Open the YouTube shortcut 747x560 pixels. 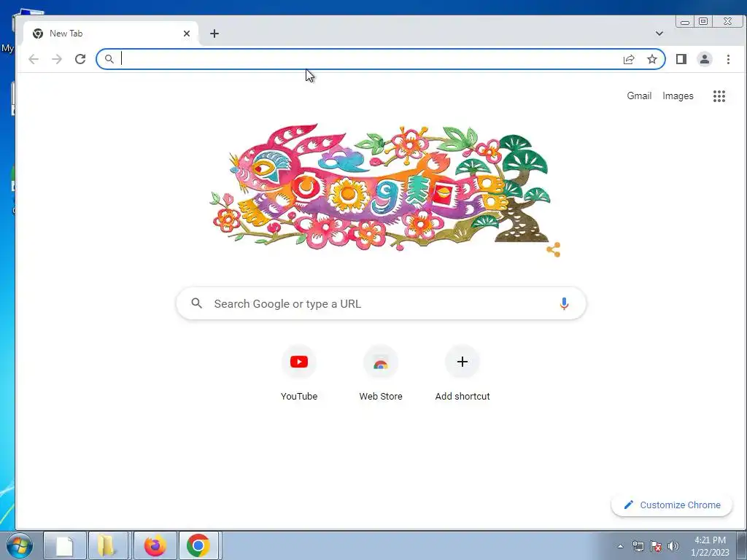(298, 374)
